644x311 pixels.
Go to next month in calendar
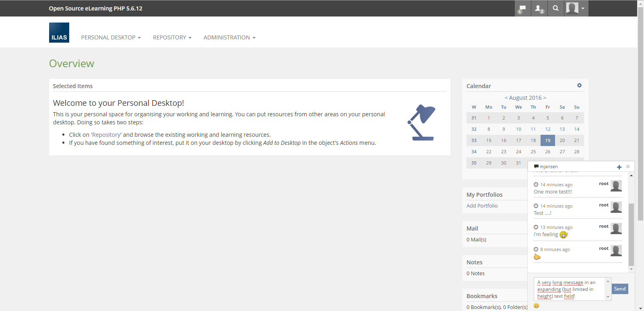[545, 98]
